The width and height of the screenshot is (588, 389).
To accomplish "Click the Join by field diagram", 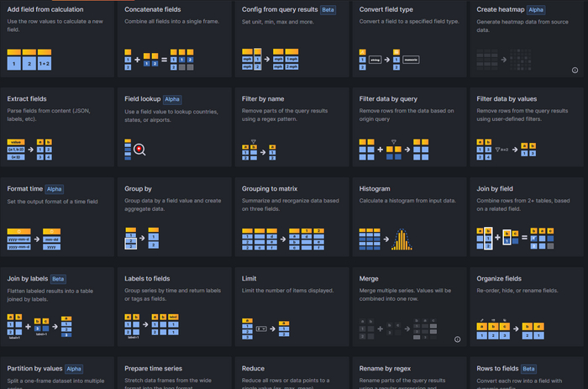I will (x=515, y=239).
